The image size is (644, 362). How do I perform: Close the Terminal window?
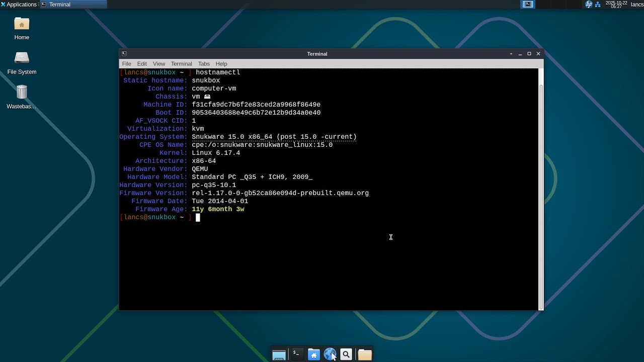point(538,54)
